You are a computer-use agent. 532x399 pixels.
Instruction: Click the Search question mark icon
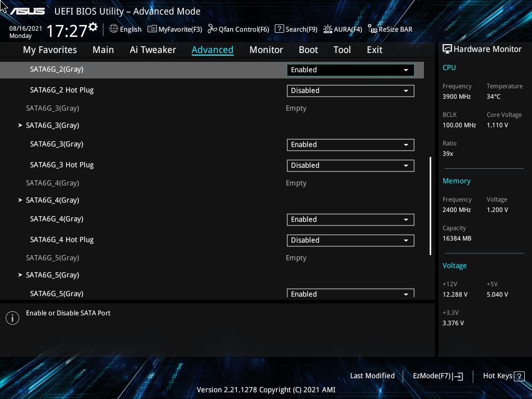(279, 29)
